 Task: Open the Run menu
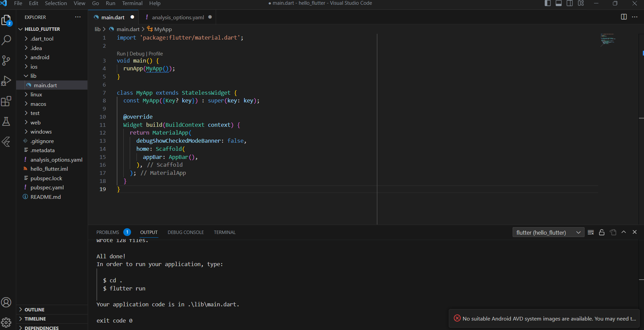(x=110, y=3)
